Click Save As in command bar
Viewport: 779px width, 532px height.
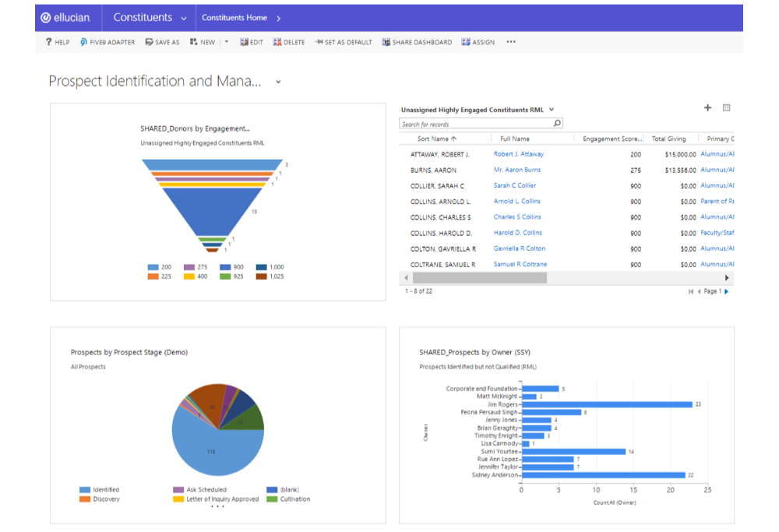[x=163, y=42]
